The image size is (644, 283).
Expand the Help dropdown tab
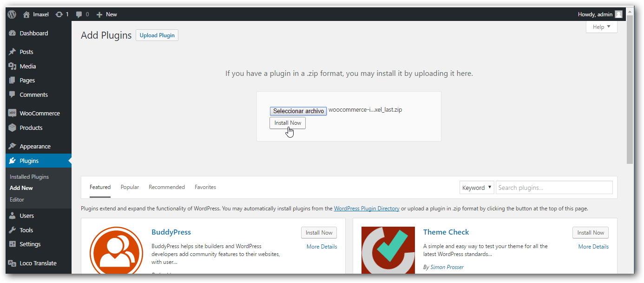(602, 27)
